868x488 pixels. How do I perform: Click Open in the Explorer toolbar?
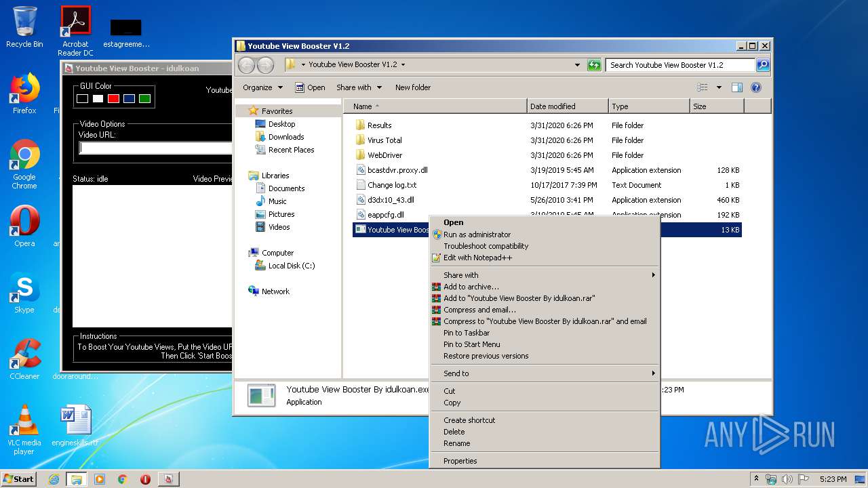click(310, 87)
